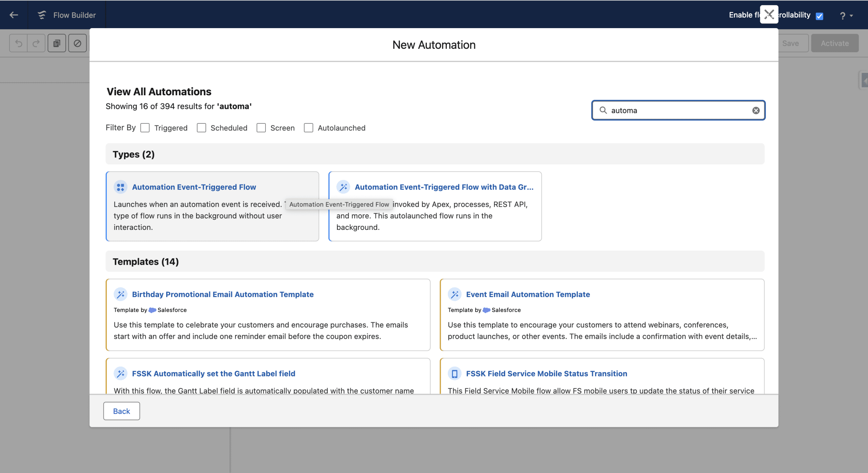Screen dimensions: 868x473
Task: Close the New Automation dialog
Action: (x=769, y=15)
